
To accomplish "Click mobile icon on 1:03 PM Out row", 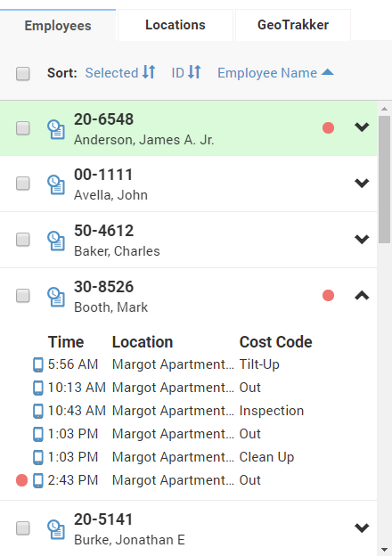I will tap(38, 435).
